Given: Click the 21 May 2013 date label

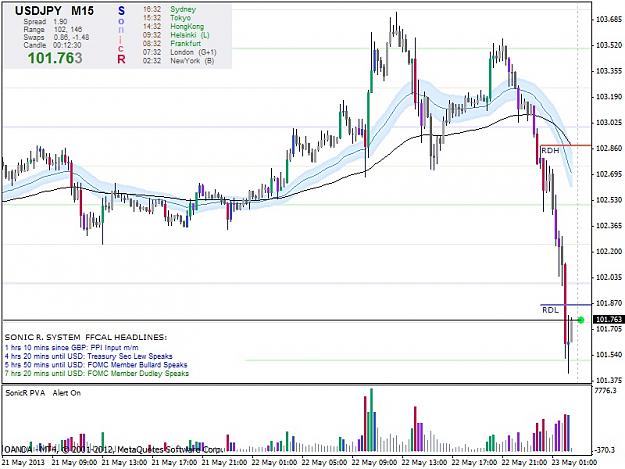Looking at the screenshot, I should pyautogui.click(x=24, y=463).
